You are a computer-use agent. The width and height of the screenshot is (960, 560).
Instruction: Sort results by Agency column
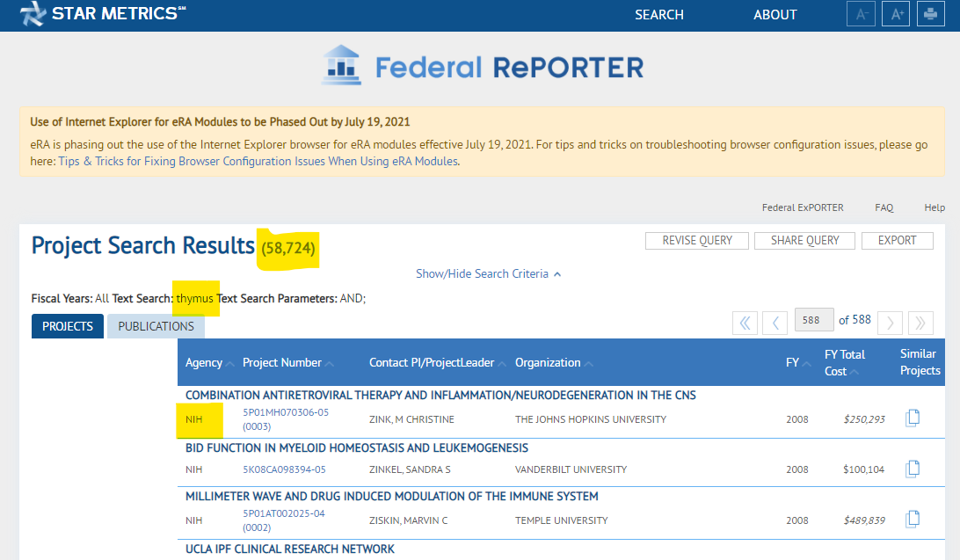[x=209, y=363]
